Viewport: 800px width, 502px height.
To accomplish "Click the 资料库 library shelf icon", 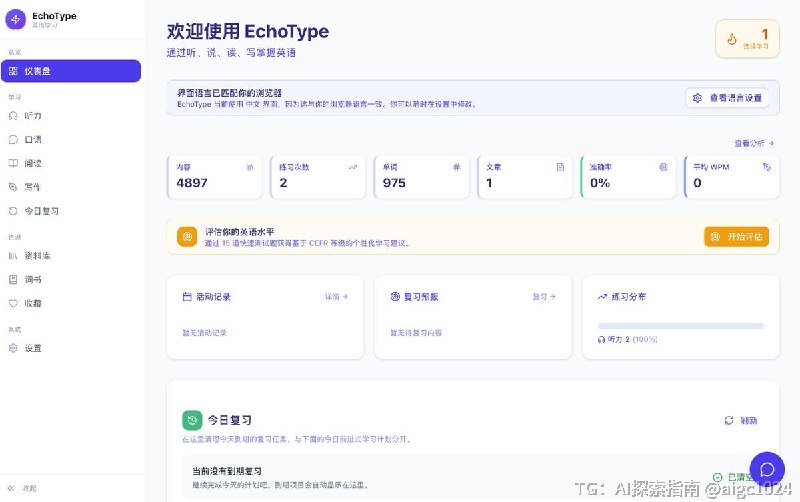I will click(13, 256).
